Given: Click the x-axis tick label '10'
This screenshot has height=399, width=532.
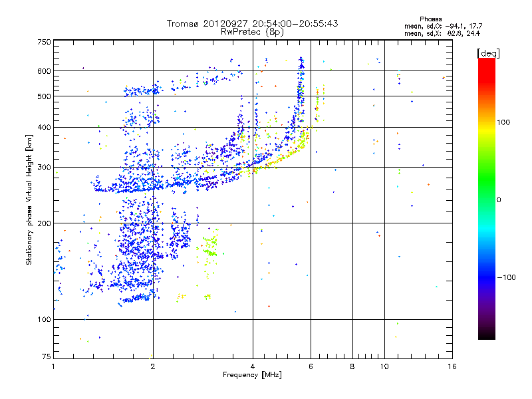Looking at the screenshot, I should point(384,366).
